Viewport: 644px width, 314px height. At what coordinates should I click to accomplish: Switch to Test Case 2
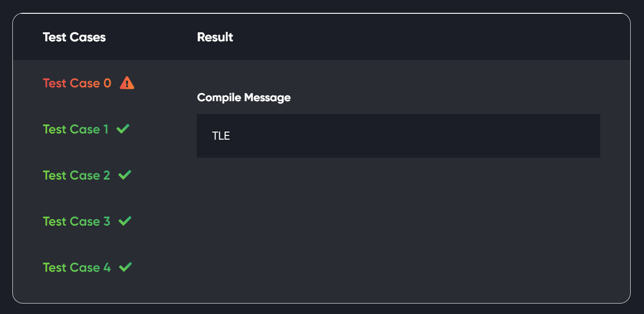coord(77,175)
